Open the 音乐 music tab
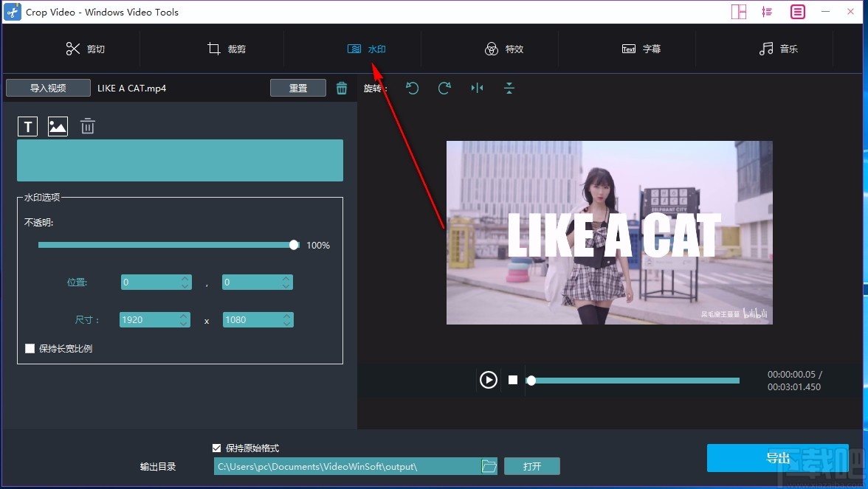The height and width of the screenshot is (489, 868). click(779, 49)
